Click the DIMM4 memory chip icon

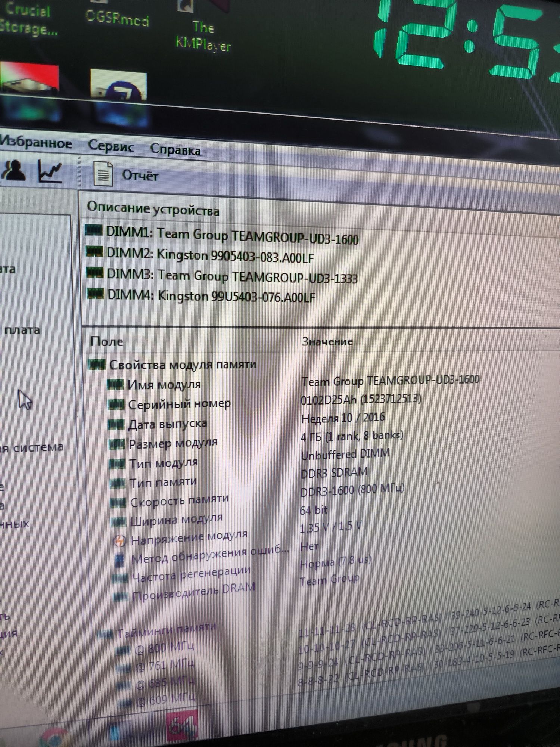[95, 294]
